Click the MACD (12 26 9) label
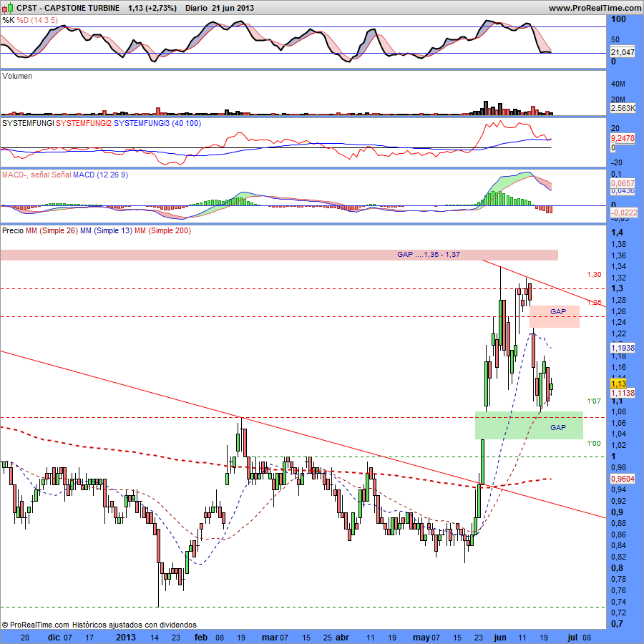 [x=100, y=175]
